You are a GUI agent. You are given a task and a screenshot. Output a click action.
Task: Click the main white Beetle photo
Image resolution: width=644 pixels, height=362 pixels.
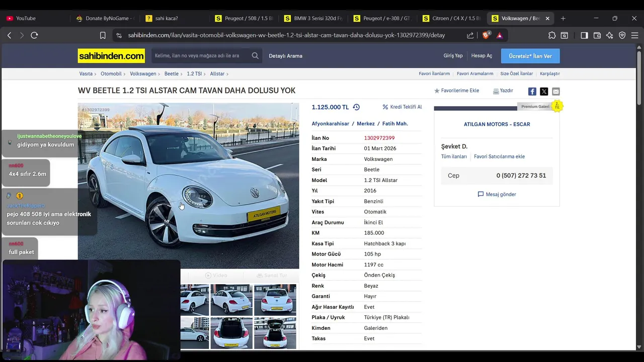coord(188,186)
